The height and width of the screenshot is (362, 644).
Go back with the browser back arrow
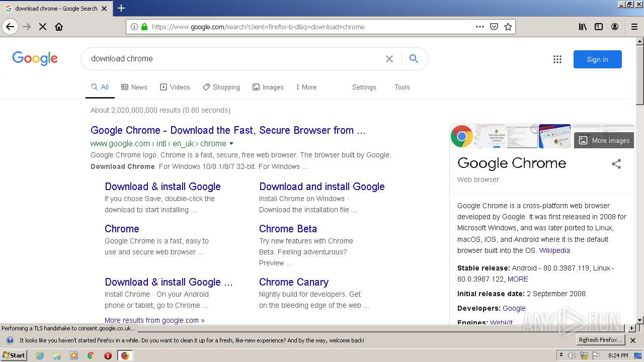(10, 27)
